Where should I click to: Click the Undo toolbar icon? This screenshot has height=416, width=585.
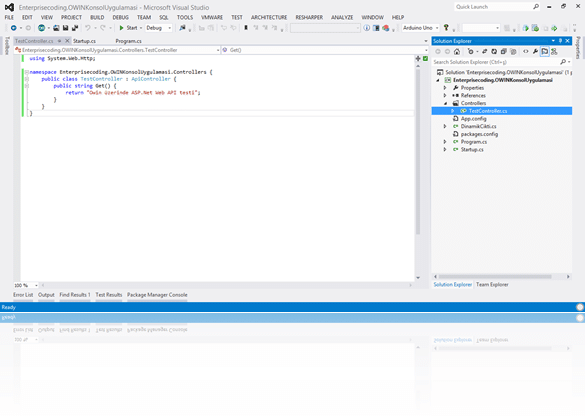pyautogui.click(x=88, y=28)
